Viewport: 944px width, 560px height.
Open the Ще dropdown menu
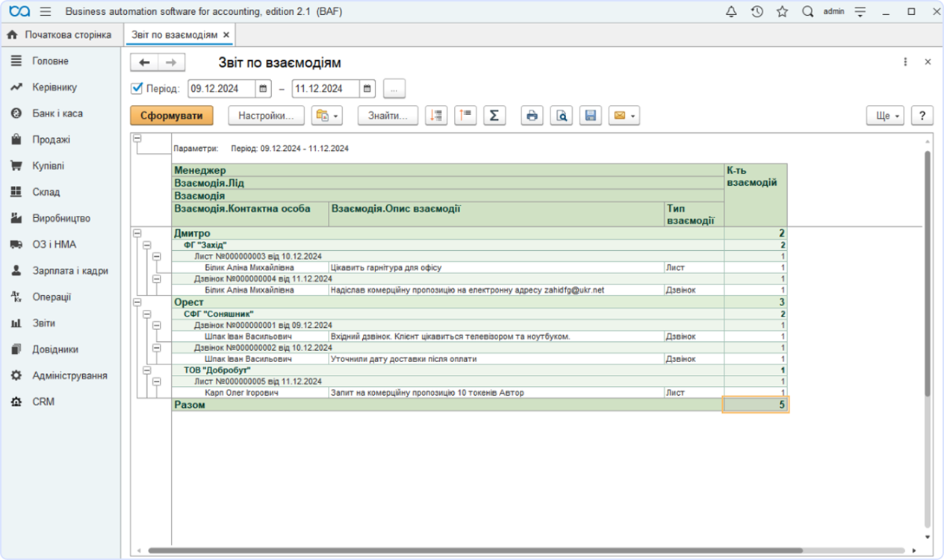tap(885, 116)
